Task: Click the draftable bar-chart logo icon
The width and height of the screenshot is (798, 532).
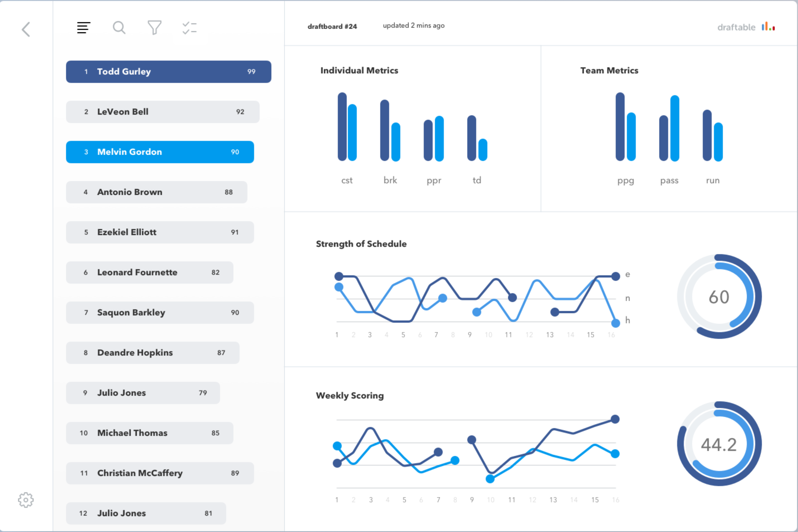Action: (x=768, y=27)
